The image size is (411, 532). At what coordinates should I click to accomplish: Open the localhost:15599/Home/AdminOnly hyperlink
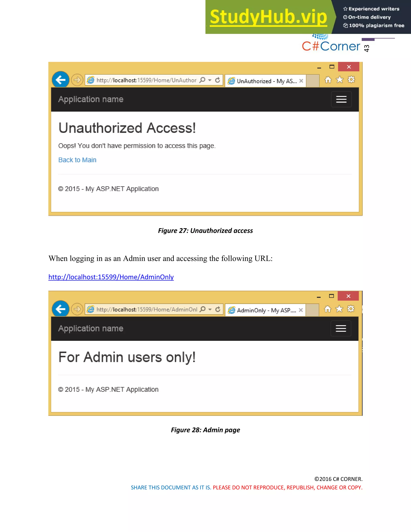point(111,277)
